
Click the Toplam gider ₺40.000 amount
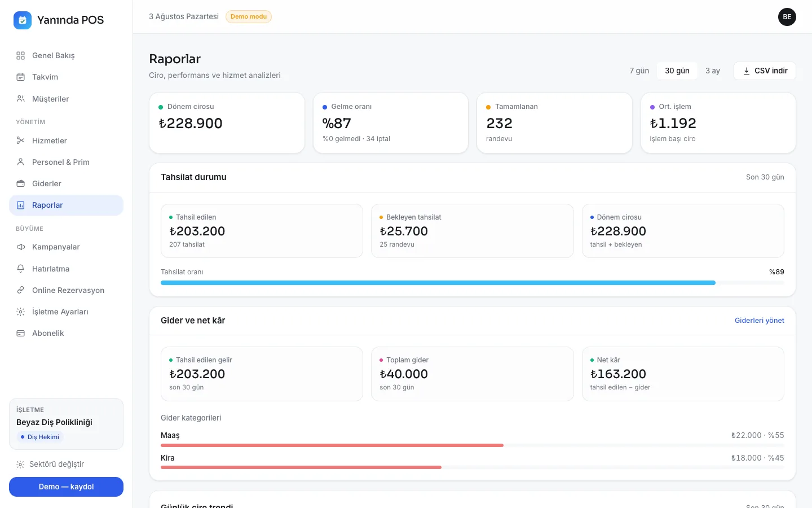coord(404,374)
